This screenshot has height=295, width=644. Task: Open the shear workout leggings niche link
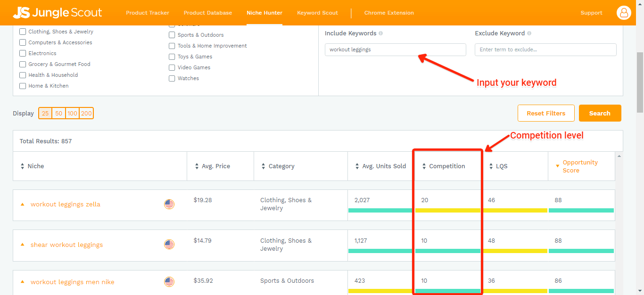[66, 245]
